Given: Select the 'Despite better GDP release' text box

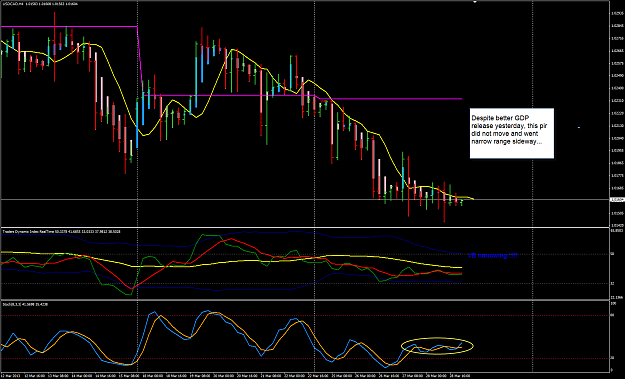Looking at the screenshot, I should 512,133.
